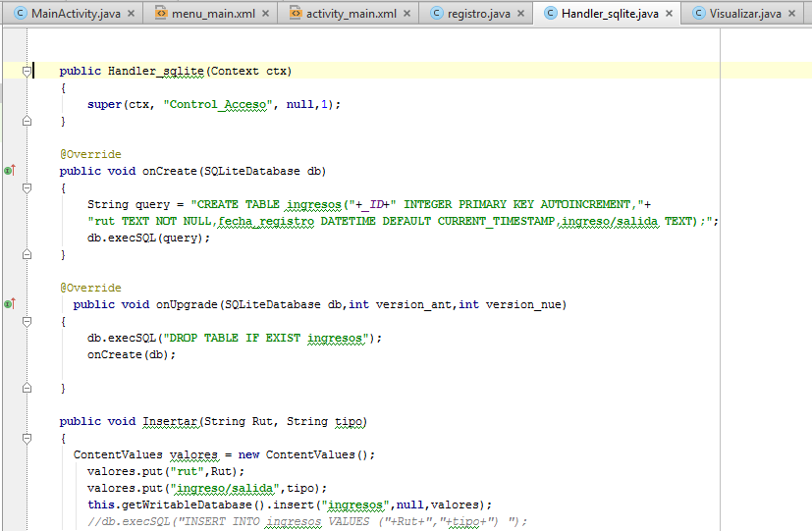The image size is (812, 531).
Task: Collapse the onCreate method body fold marker
Action: (27, 187)
